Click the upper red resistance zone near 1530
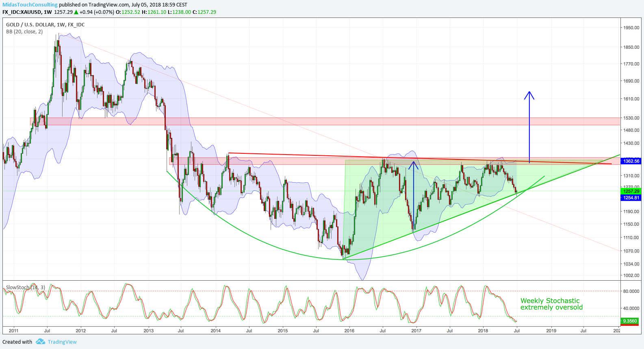644x349 pixels. 325,121
